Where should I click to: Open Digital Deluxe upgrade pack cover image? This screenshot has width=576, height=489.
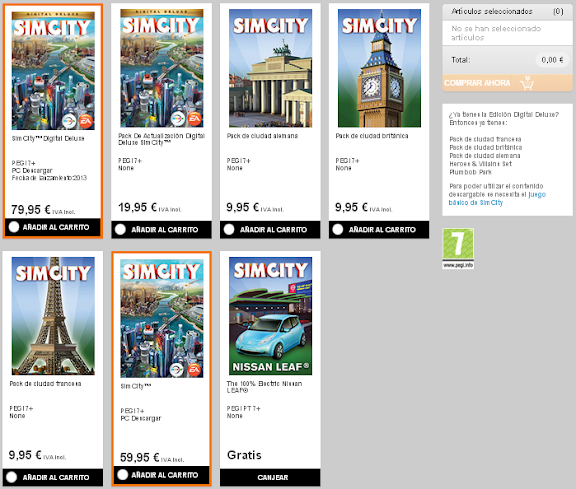tap(162, 68)
